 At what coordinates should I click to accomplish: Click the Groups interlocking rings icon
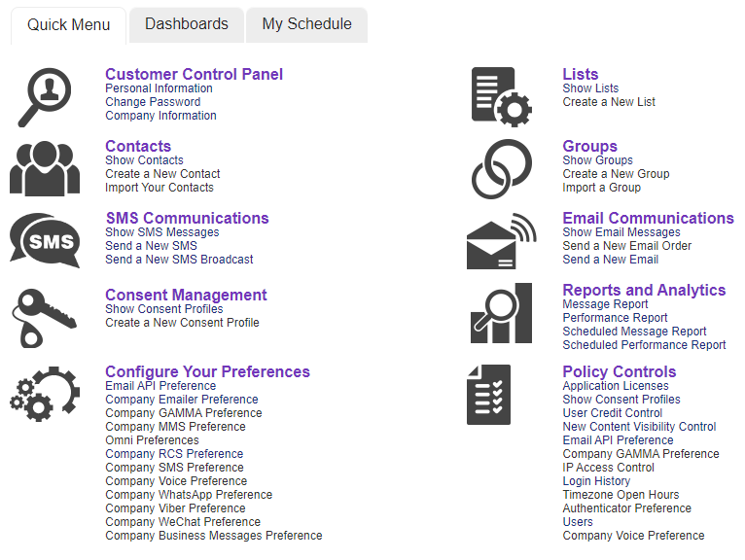(x=501, y=168)
